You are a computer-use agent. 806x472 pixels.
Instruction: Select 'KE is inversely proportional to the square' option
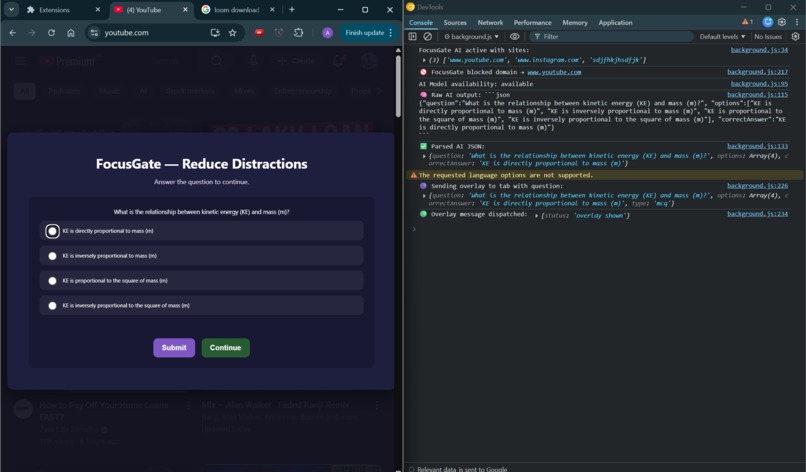[x=202, y=305]
